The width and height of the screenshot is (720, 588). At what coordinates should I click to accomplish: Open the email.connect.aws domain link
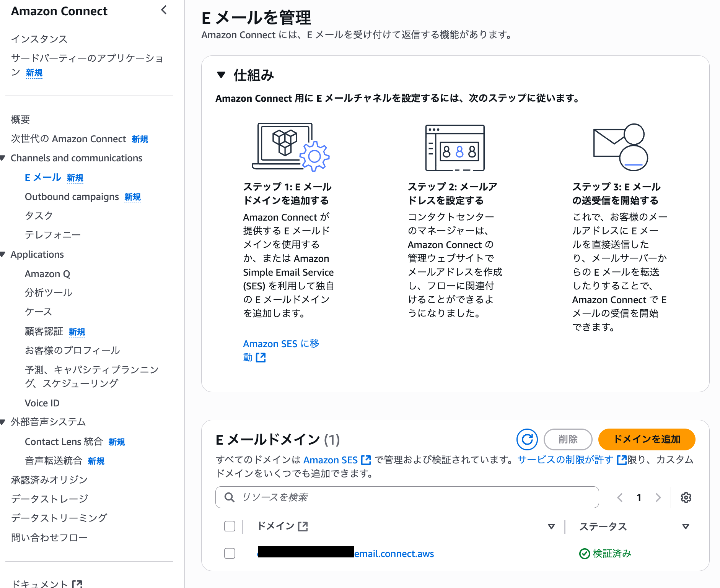[394, 554]
